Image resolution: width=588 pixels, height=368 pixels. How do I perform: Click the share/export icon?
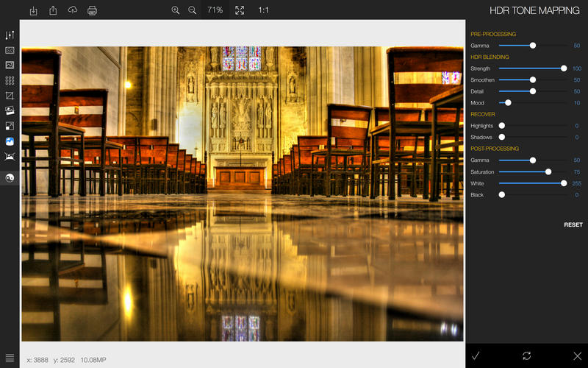pyautogui.click(x=53, y=10)
